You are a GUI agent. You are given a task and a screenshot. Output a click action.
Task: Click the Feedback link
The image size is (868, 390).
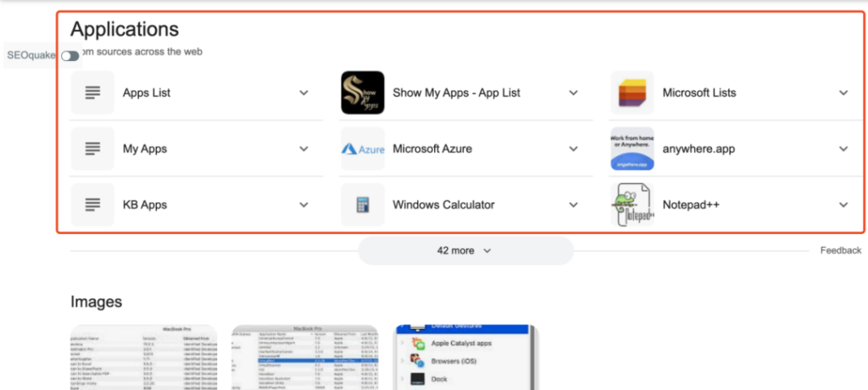tap(840, 251)
